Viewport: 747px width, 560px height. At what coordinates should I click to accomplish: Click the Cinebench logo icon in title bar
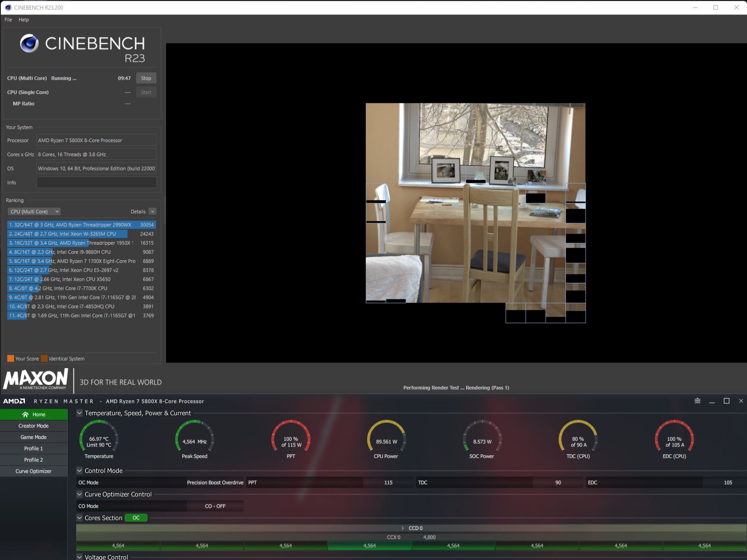coord(8,7)
